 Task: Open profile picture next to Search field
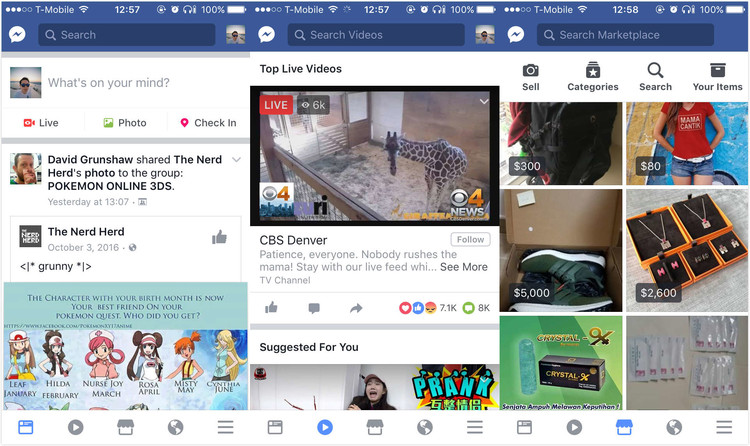tap(235, 34)
